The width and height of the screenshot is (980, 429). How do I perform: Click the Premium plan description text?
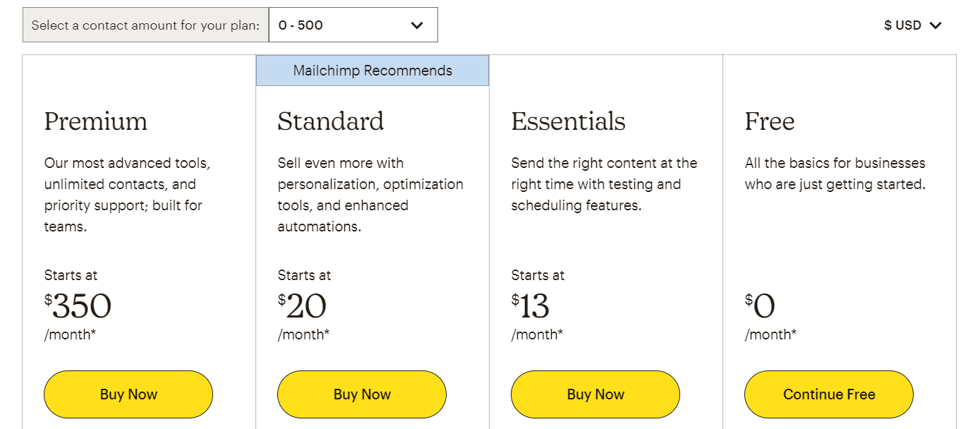[x=127, y=195]
